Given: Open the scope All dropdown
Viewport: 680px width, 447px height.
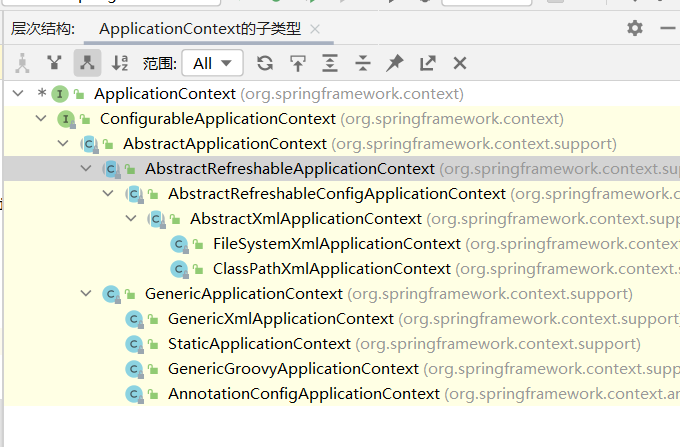Looking at the screenshot, I should click(x=212, y=63).
